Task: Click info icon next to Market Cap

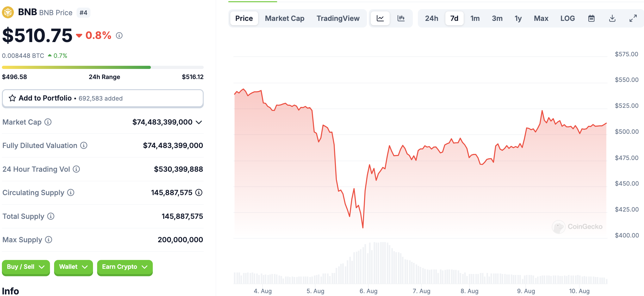Action: 48,122
